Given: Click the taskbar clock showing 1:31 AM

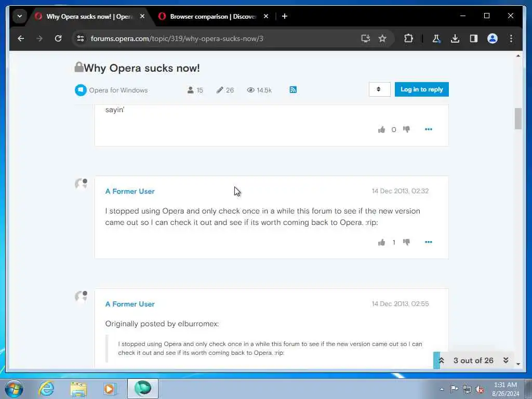Looking at the screenshot, I should pyautogui.click(x=506, y=389).
